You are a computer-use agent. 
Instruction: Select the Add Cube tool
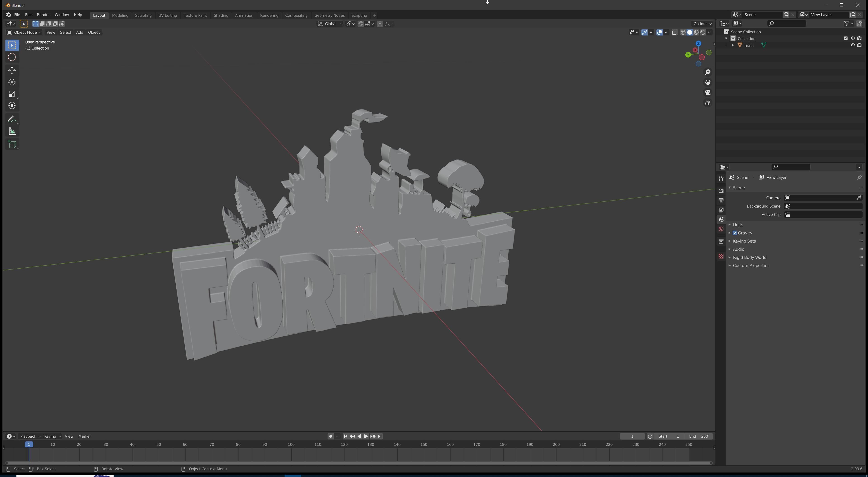[12, 144]
